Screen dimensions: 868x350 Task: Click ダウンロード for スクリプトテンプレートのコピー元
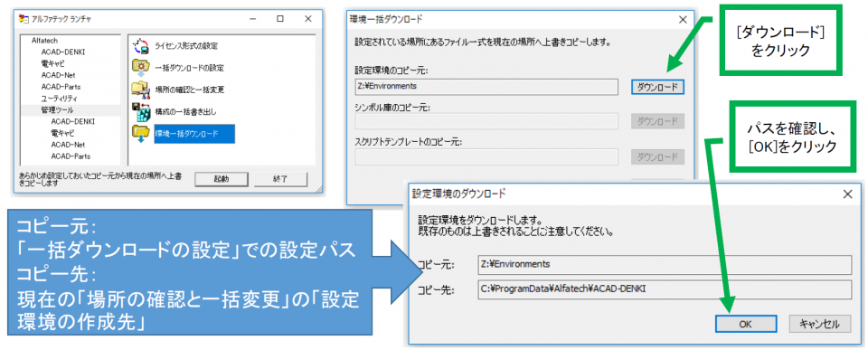point(657,156)
